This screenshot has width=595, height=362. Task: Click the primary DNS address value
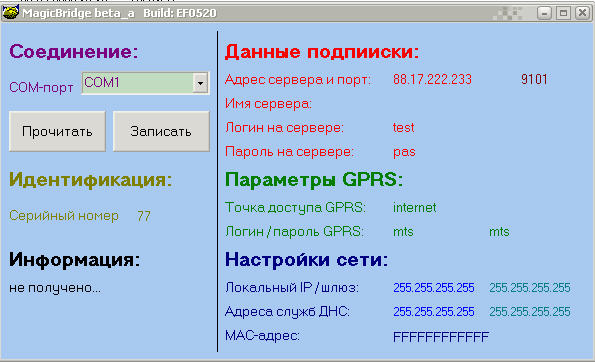(x=434, y=312)
